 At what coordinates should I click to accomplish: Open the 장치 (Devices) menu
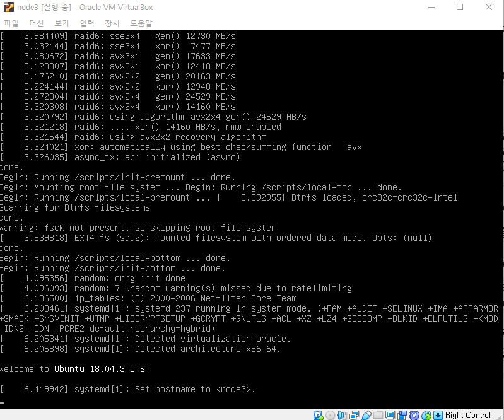click(112, 23)
